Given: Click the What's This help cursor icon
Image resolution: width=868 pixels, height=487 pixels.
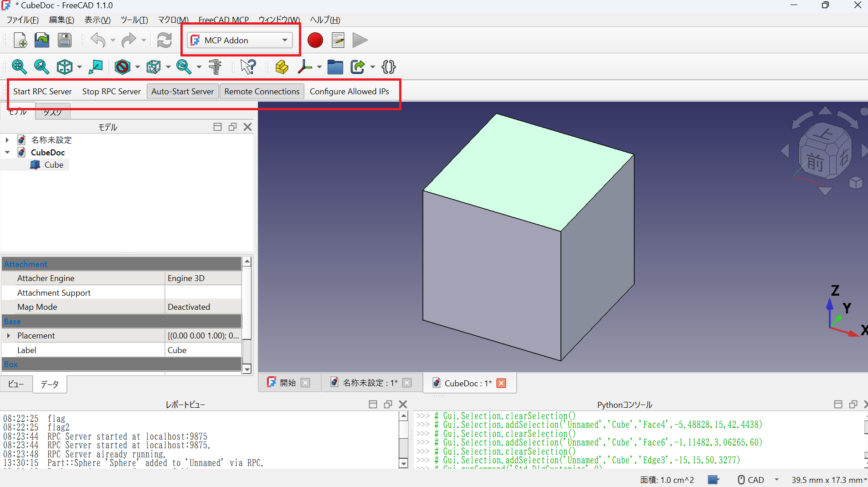Looking at the screenshot, I should pos(248,67).
